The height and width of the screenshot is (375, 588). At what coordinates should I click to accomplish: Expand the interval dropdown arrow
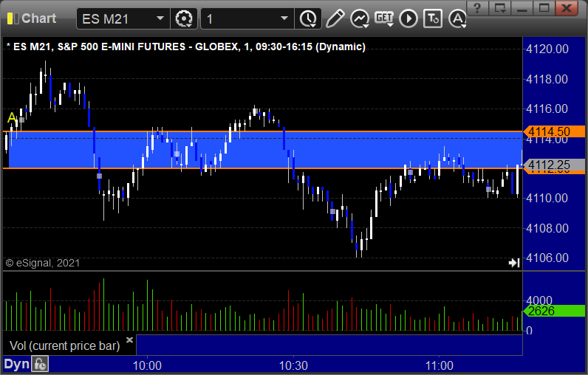click(x=284, y=18)
